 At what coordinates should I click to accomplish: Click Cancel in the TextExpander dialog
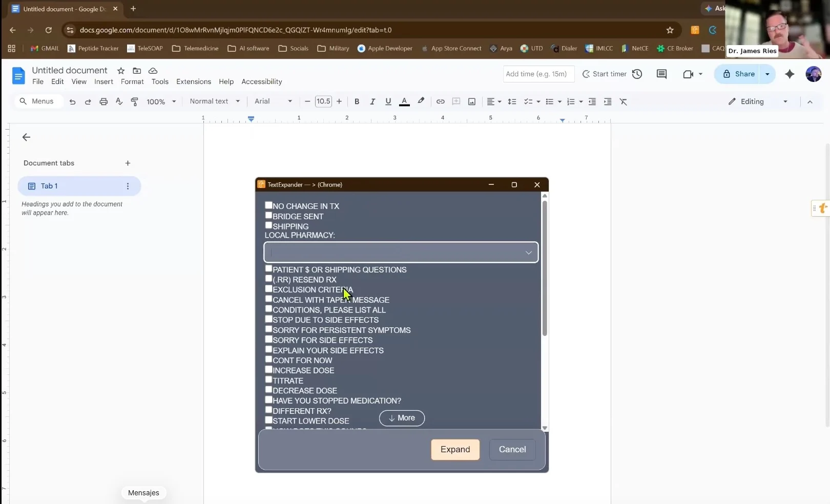(512, 449)
